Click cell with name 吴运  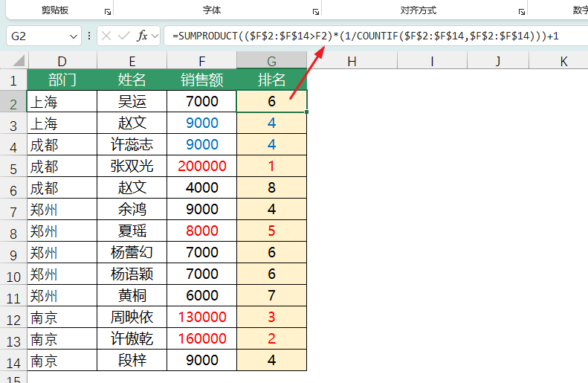click(132, 101)
